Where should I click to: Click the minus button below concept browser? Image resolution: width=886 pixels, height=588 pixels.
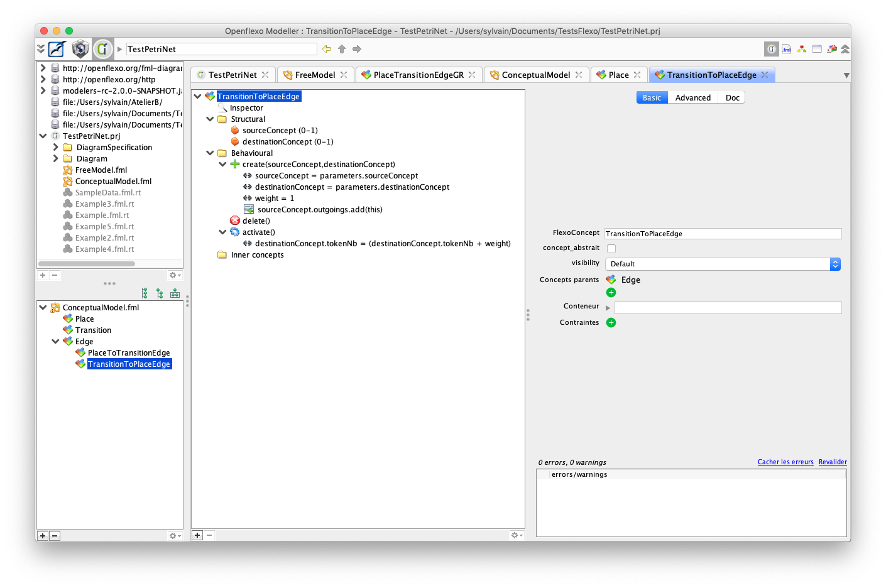(55, 536)
